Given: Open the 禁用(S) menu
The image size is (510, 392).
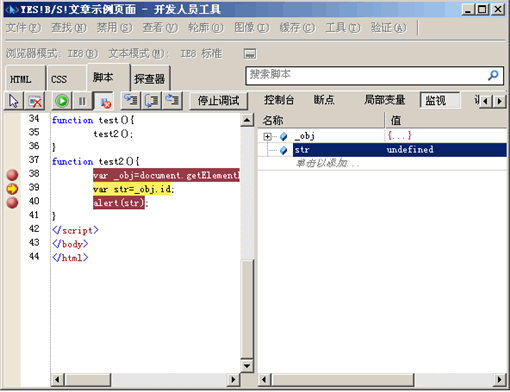Looking at the screenshot, I should tap(114, 28).
